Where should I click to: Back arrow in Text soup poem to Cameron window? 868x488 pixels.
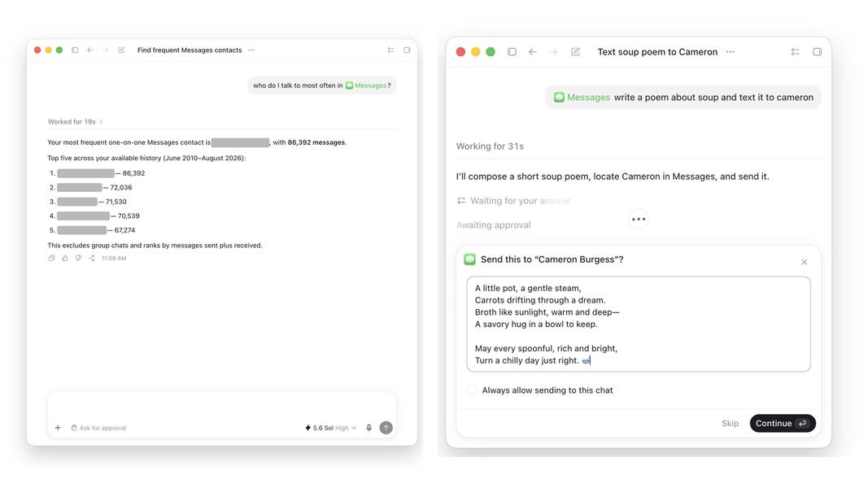533,51
